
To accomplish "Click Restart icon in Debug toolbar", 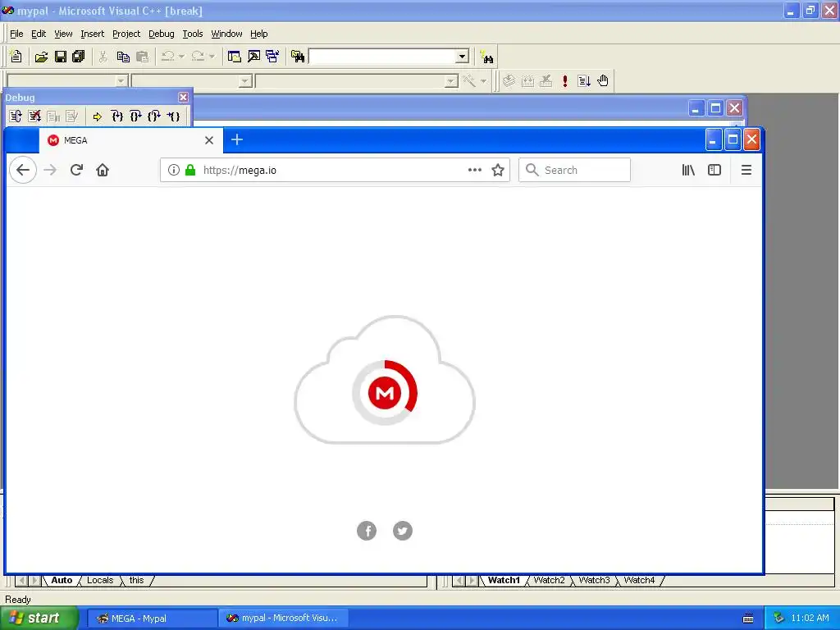I will (x=16, y=116).
